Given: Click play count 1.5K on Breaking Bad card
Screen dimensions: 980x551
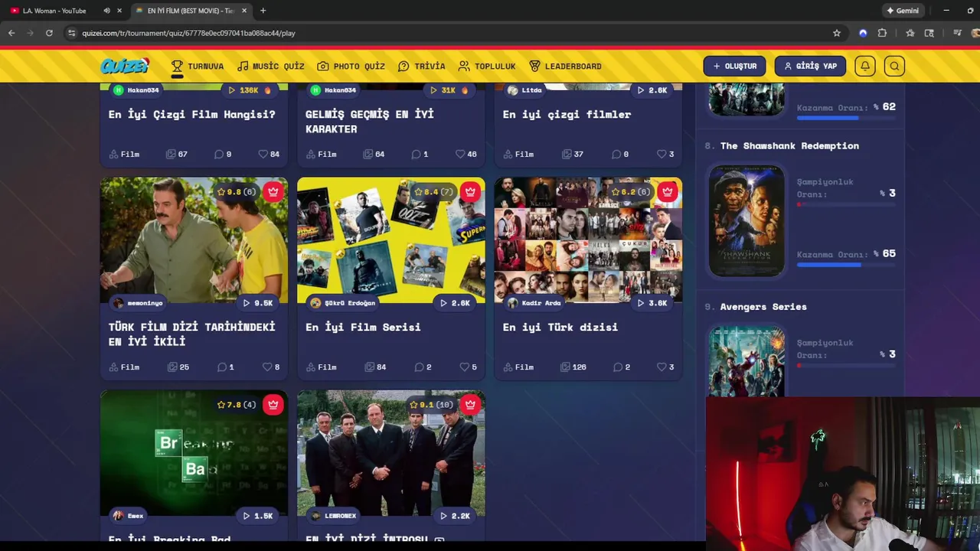Looking at the screenshot, I should coord(257,516).
